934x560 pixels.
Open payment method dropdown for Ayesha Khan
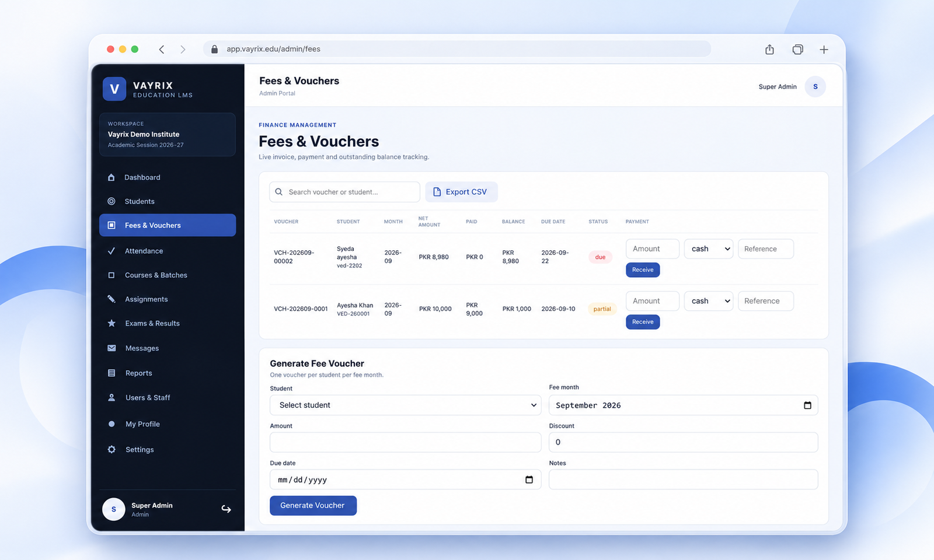coord(709,301)
